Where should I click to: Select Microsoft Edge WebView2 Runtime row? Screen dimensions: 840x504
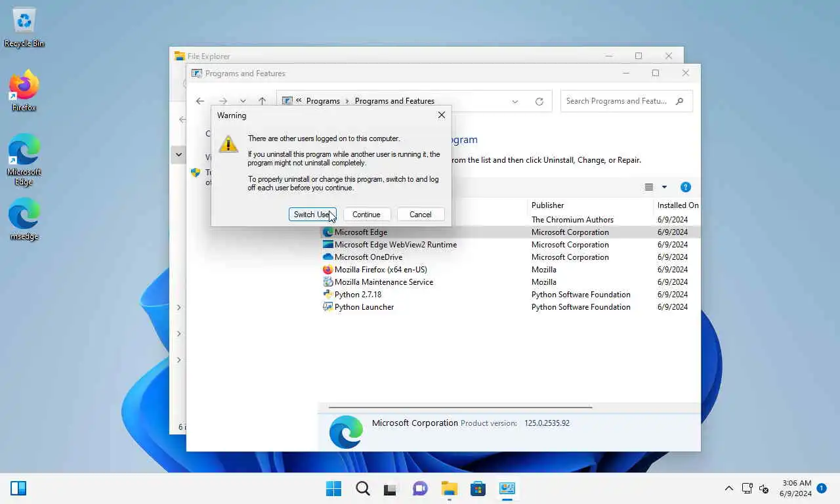(511, 245)
